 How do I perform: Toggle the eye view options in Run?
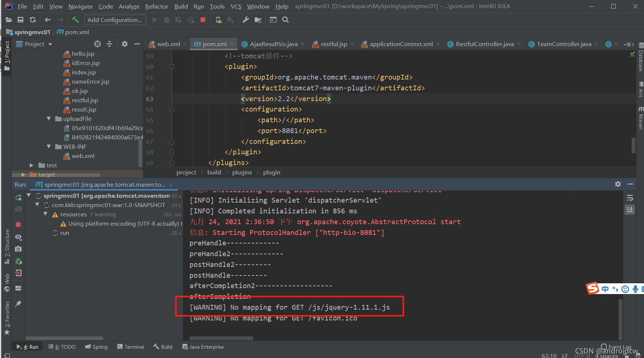pyautogui.click(x=18, y=237)
